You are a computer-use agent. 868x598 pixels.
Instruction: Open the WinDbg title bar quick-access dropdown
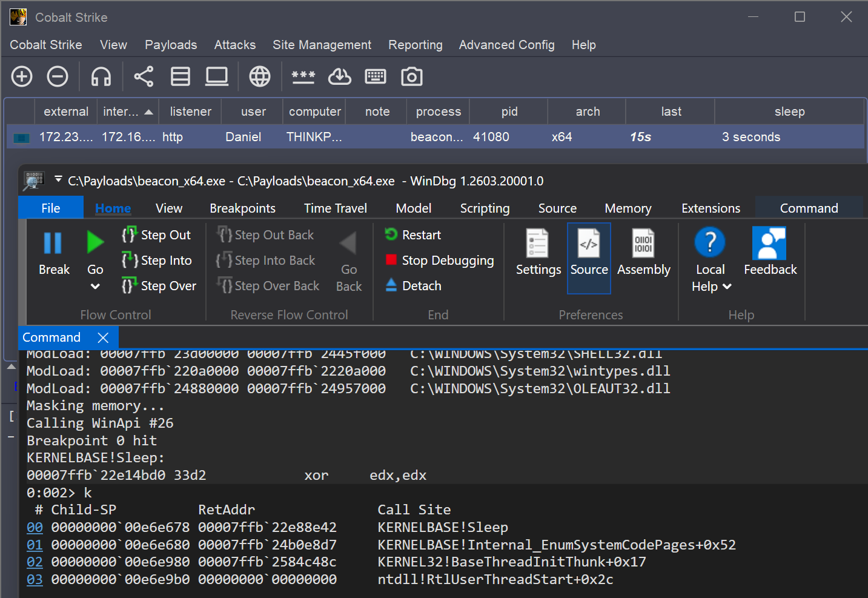click(58, 179)
